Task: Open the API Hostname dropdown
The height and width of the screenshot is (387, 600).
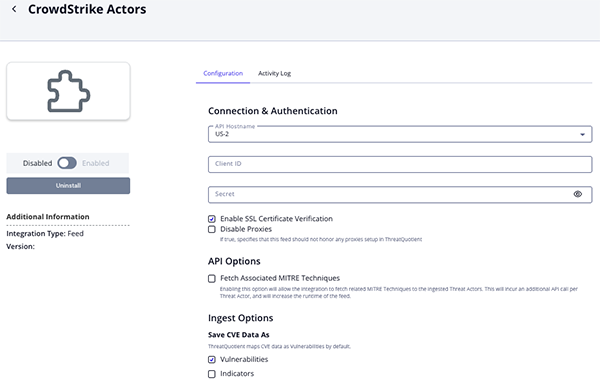Action: [400, 134]
